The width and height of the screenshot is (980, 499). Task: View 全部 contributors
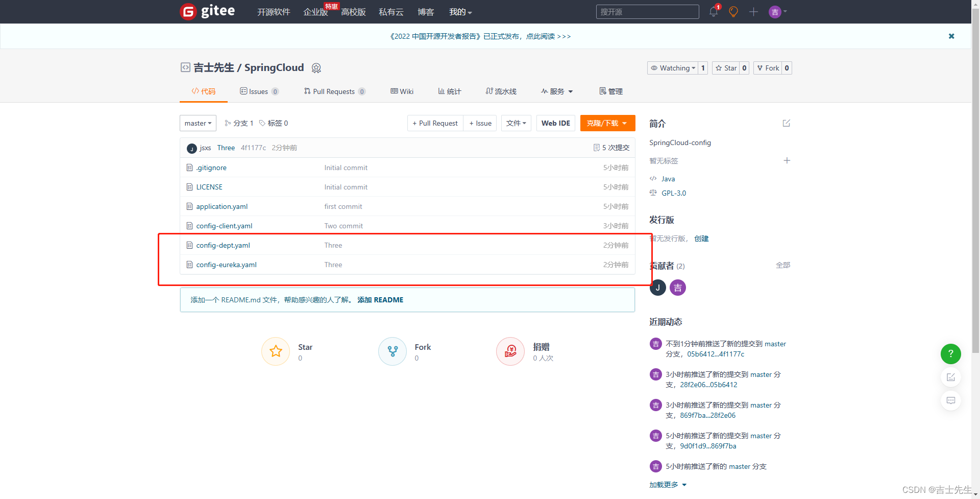point(783,265)
